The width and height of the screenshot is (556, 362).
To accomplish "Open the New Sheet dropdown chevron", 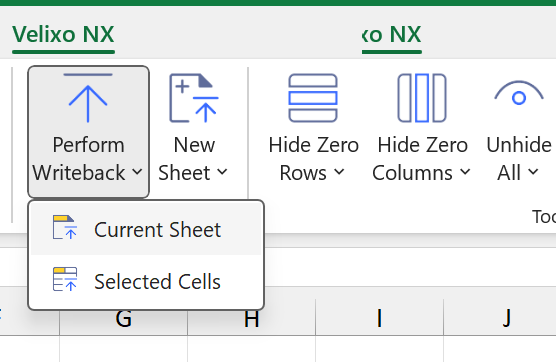I will [x=222, y=172].
